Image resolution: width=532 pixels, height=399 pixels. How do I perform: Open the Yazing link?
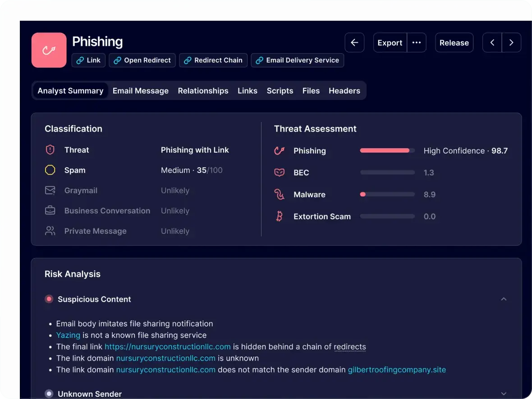(x=68, y=335)
